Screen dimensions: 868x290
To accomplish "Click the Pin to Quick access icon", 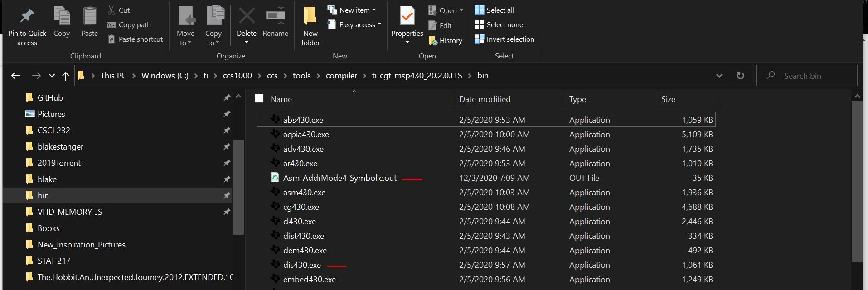I will [x=27, y=16].
